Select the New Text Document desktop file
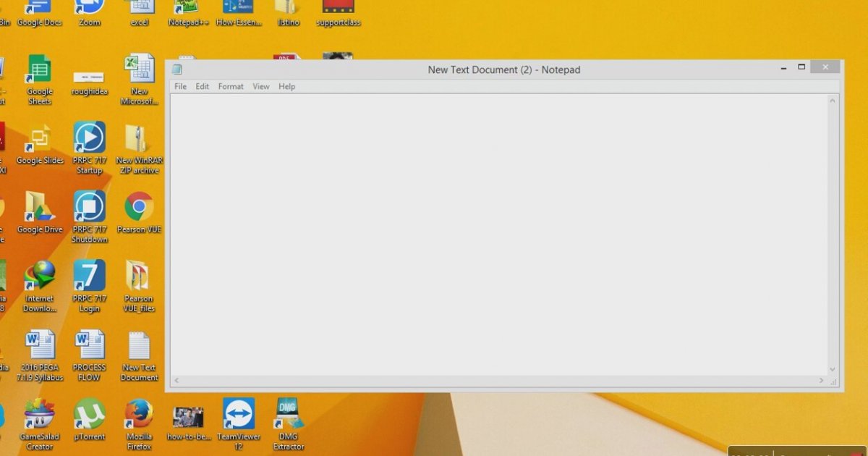This screenshot has height=456, width=868. (x=139, y=355)
